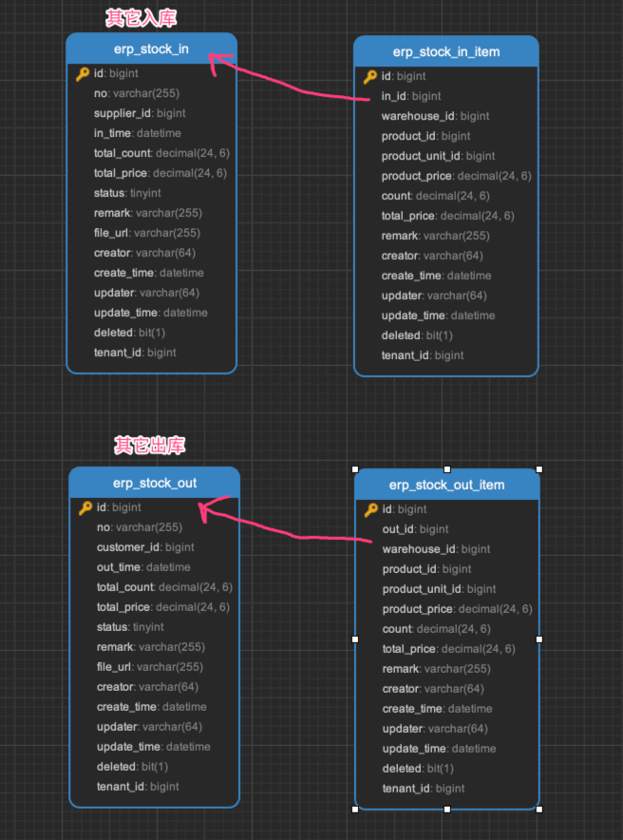Select the out_time datetime column
623x840 pixels.
[x=143, y=567]
